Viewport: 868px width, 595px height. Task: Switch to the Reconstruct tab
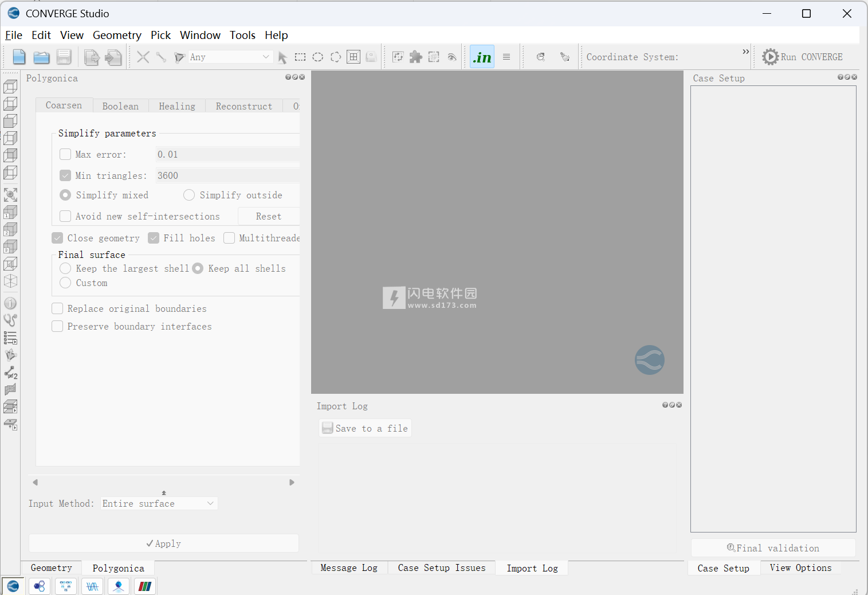click(244, 106)
